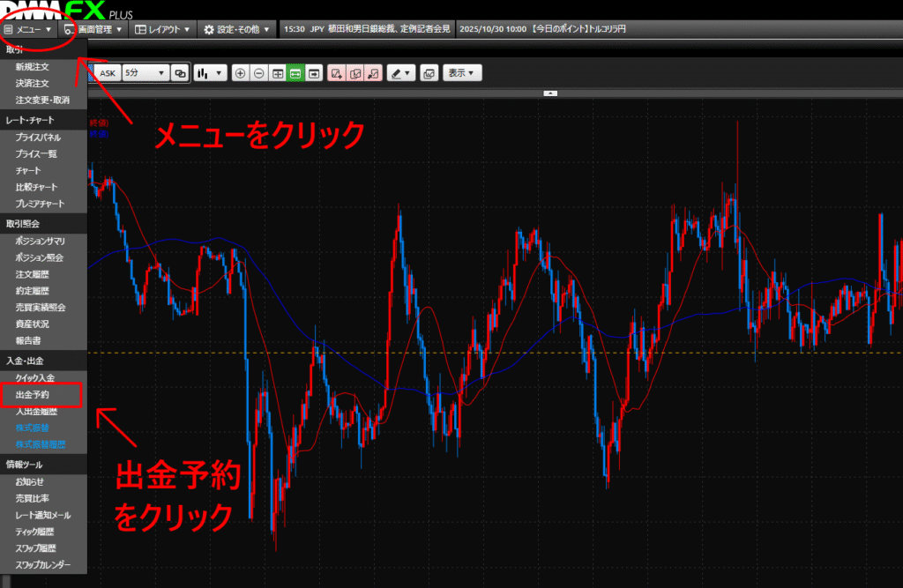Open the レイアウト layout menu
This screenshot has width=903, height=588.
coord(163,29)
